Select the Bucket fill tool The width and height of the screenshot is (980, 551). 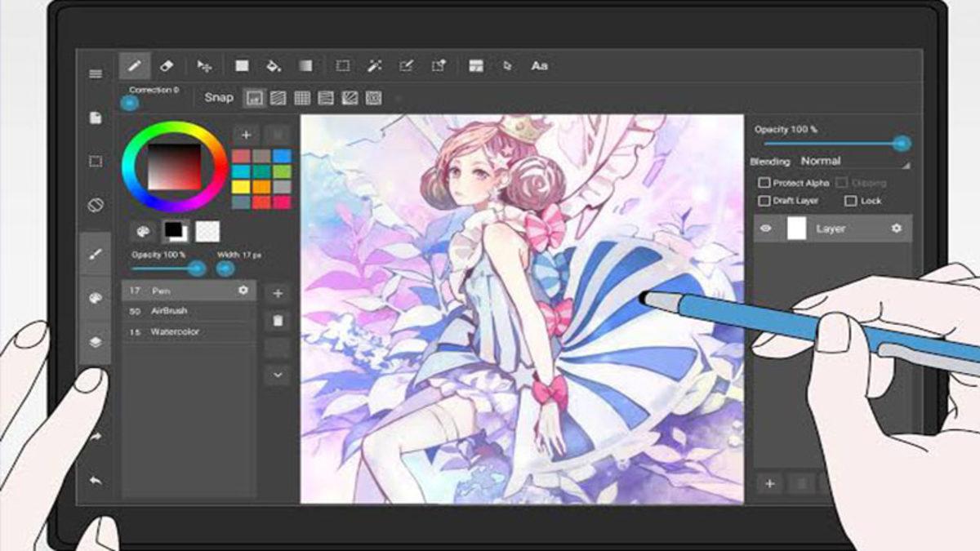(x=274, y=66)
